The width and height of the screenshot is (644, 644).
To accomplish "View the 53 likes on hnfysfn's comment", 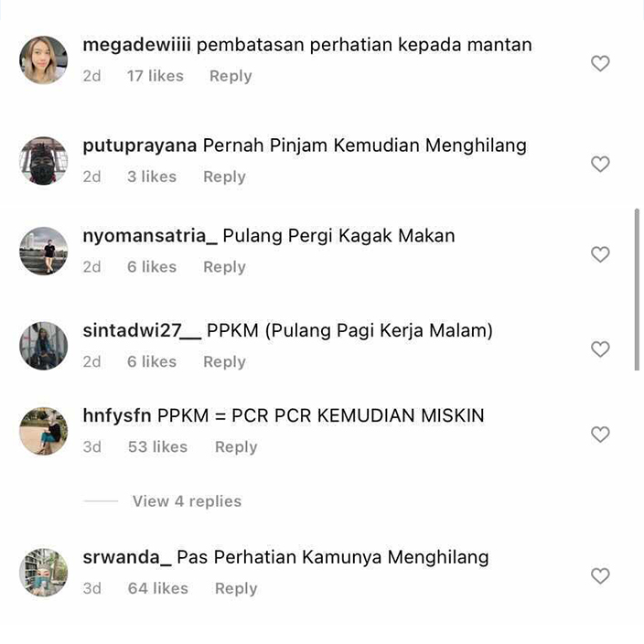I will [x=157, y=446].
